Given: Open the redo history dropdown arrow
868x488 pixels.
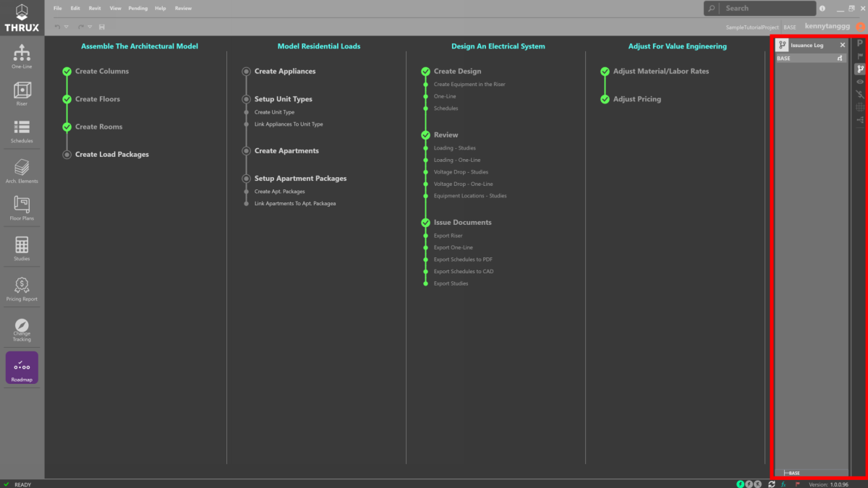Looking at the screenshot, I should (90, 27).
